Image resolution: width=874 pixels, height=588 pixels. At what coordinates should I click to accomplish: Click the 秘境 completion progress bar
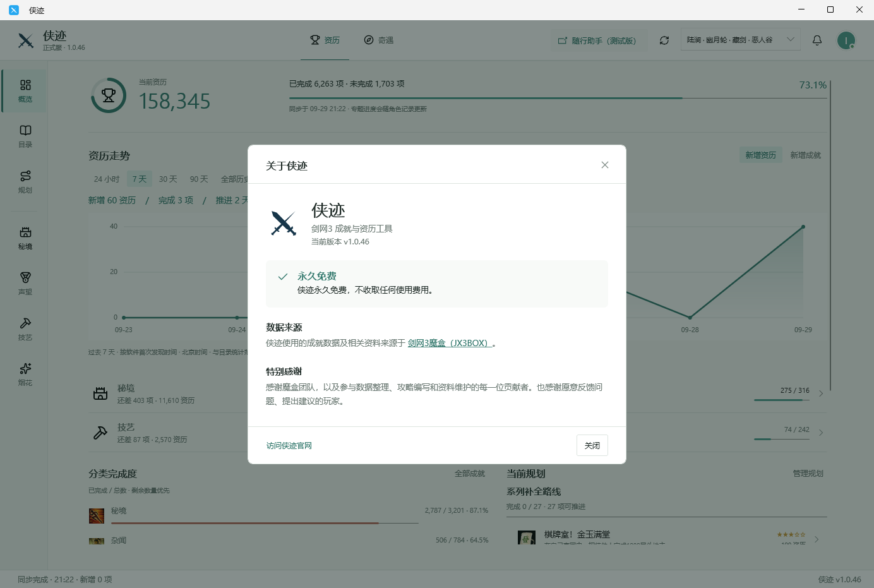pyautogui.click(x=265, y=523)
